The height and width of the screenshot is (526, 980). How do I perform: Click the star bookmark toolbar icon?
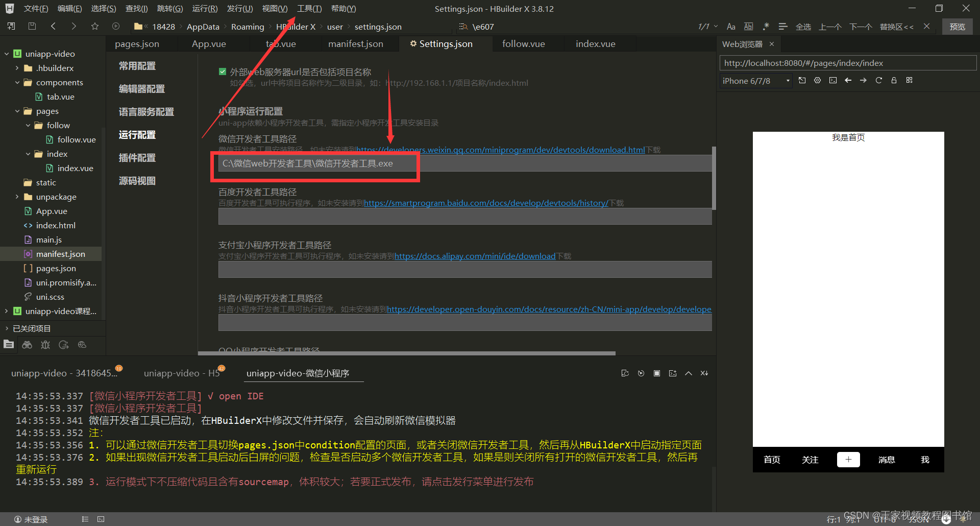[95, 26]
